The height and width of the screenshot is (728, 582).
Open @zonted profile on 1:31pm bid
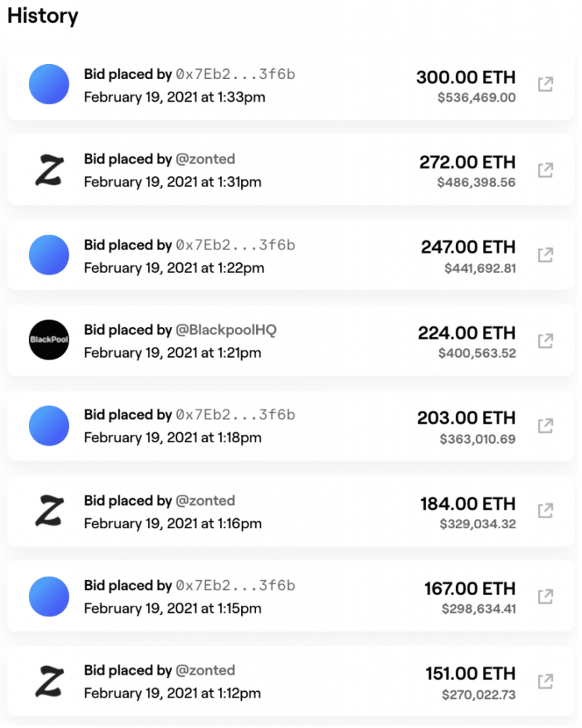206,159
